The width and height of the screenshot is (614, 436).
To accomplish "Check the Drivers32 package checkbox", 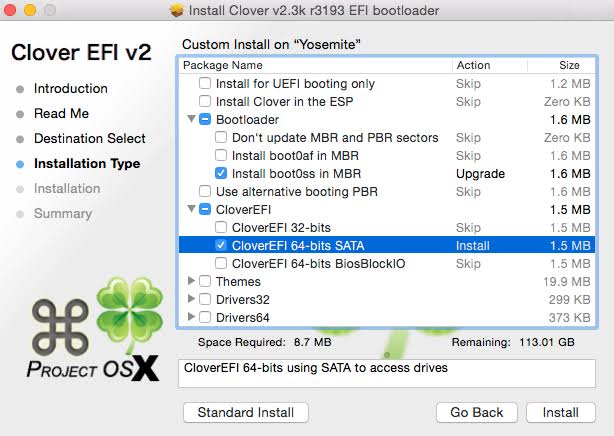I will pos(205,300).
